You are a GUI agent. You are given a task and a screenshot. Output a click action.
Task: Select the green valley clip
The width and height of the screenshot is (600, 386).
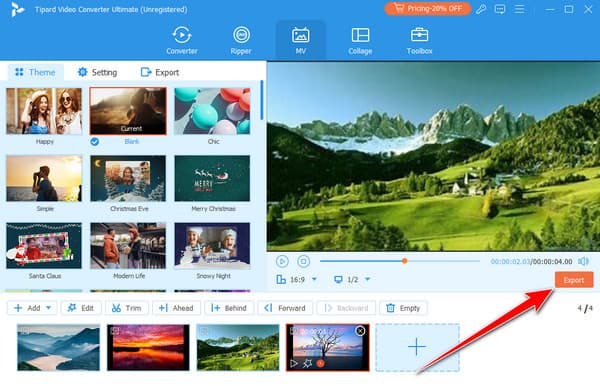(238, 347)
